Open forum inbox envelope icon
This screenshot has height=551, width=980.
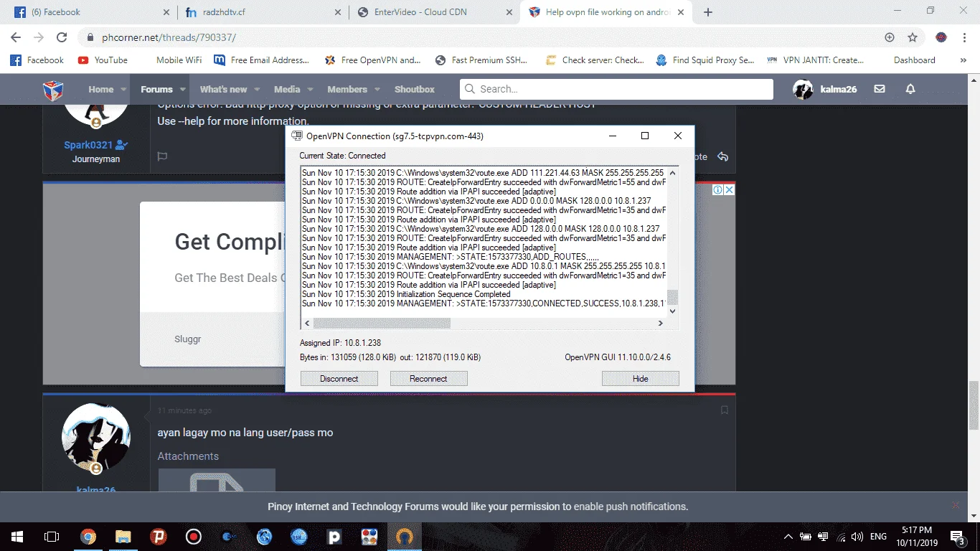coord(880,90)
